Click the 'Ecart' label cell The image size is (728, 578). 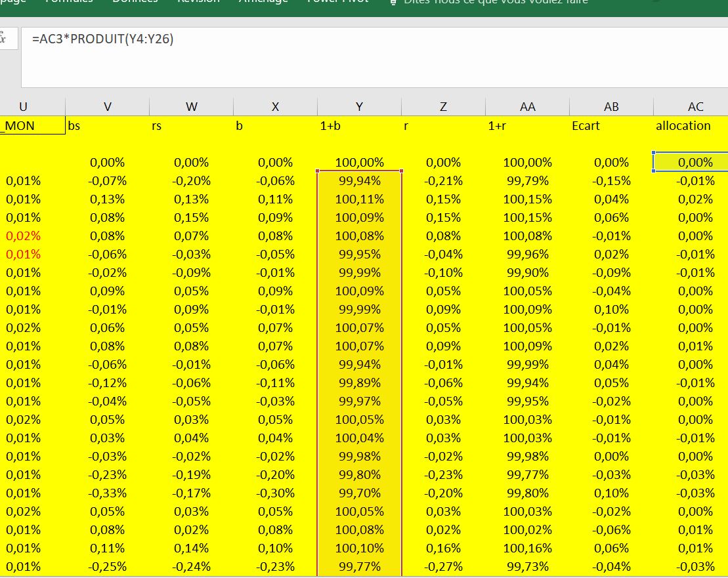tap(611, 126)
